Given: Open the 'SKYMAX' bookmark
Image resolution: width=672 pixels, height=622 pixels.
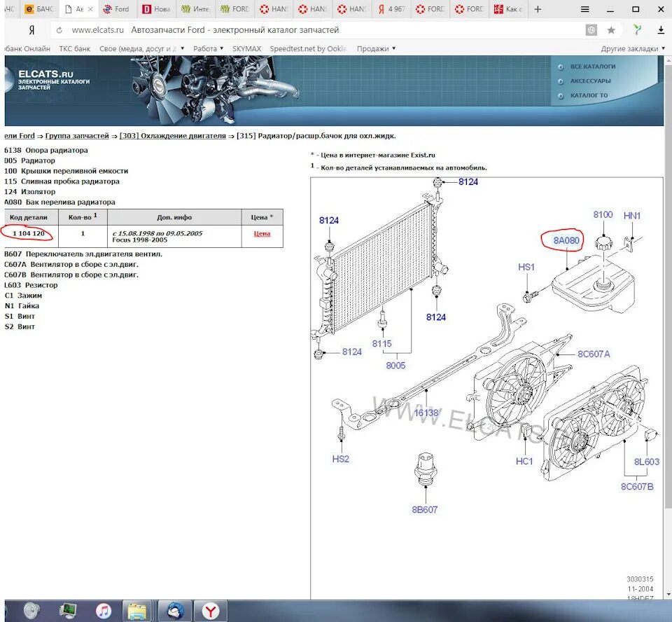Looking at the screenshot, I should pyautogui.click(x=247, y=48).
